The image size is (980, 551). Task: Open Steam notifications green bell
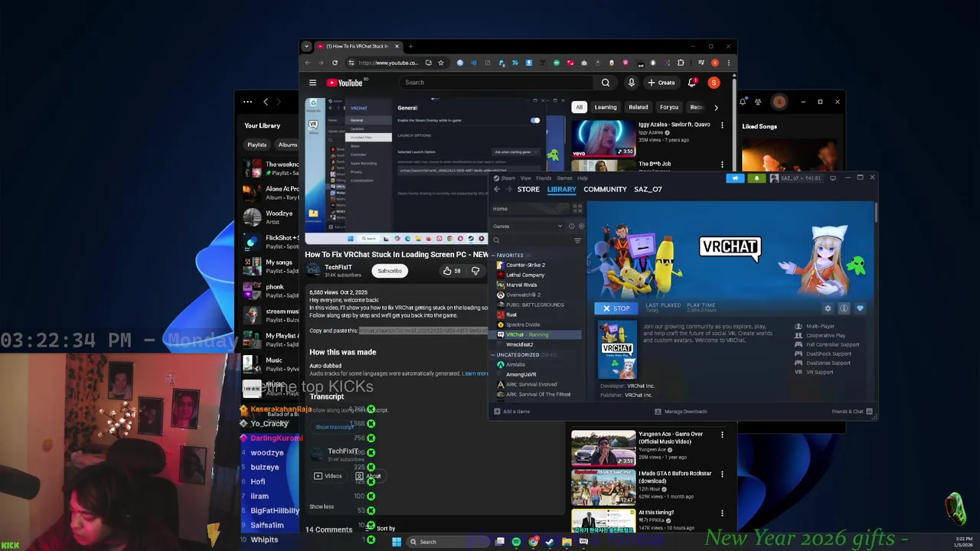(756, 178)
